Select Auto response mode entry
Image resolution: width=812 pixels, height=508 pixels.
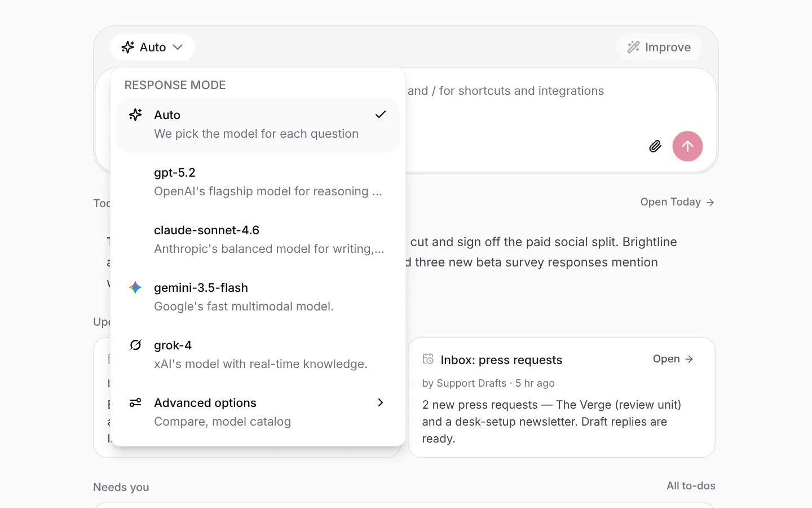(258, 124)
